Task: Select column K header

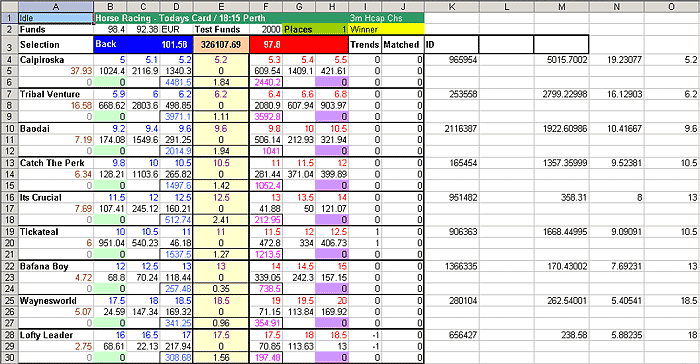Action: click(x=451, y=7)
